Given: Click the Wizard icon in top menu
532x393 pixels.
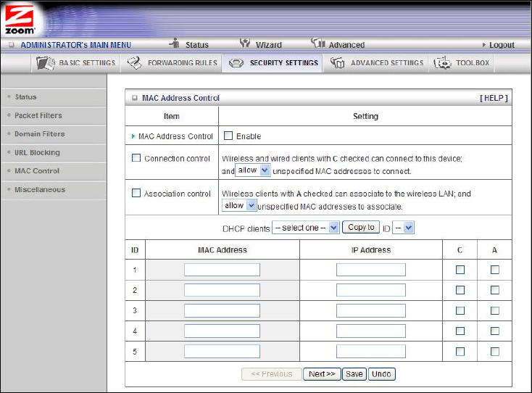Looking at the screenshot, I should coord(245,43).
